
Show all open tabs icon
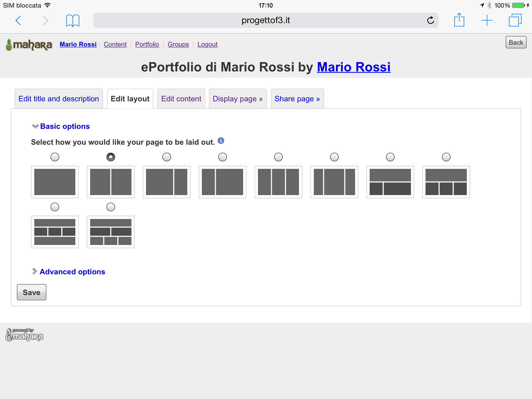(x=515, y=20)
